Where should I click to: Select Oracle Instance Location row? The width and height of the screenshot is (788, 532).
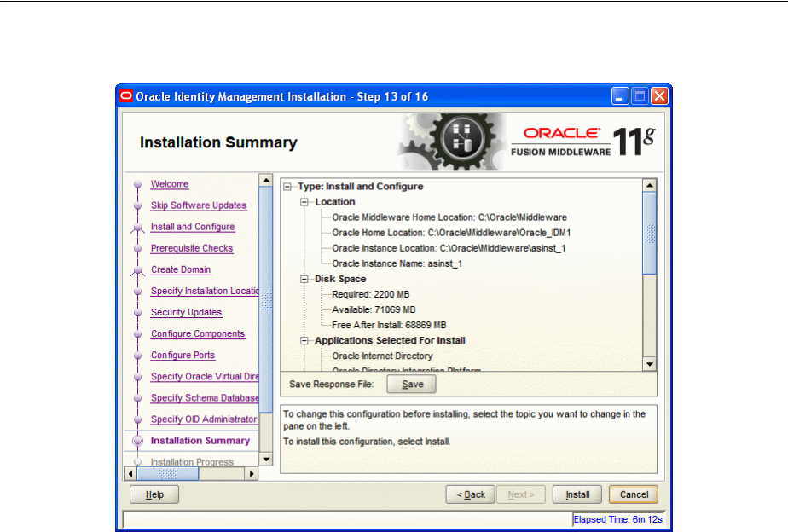point(449,248)
